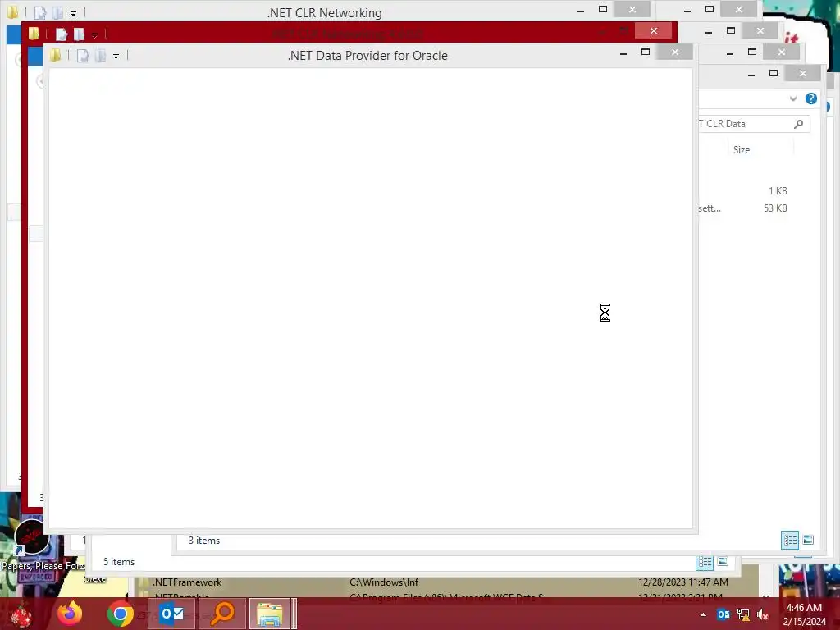Image resolution: width=840 pixels, height=630 pixels.
Task: Open the Start button with ornament icon
Action: tap(21, 614)
